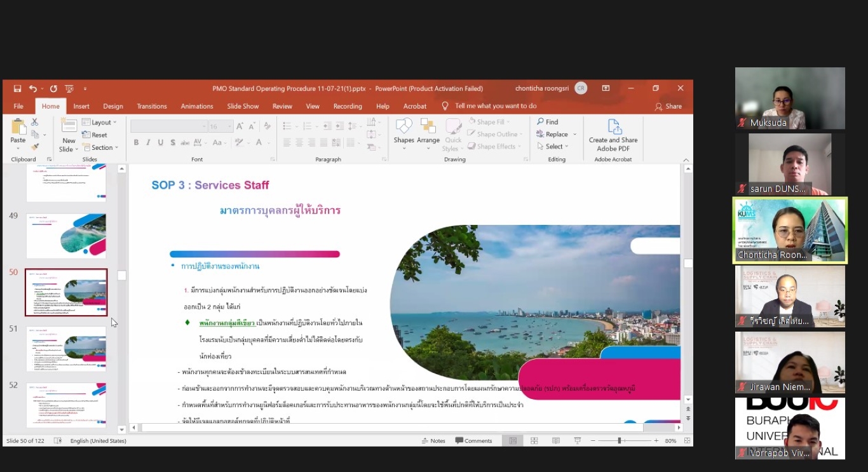Activate the Format Painter brush

pyautogui.click(x=34, y=147)
